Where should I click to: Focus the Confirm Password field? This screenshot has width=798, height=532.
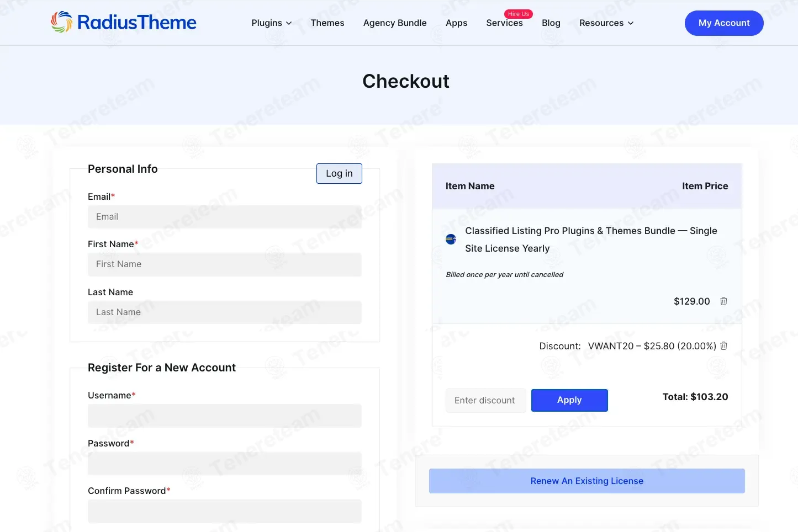[225, 511]
